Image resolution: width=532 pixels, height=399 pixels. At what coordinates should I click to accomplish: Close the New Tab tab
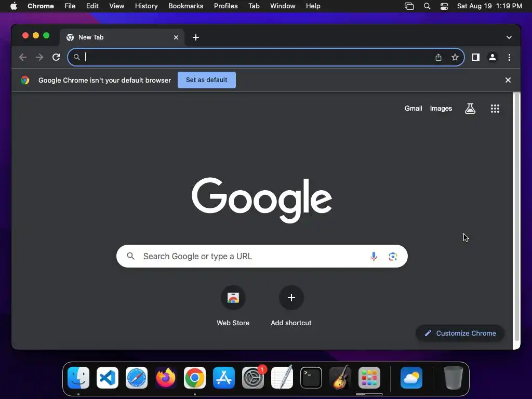coord(176,37)
